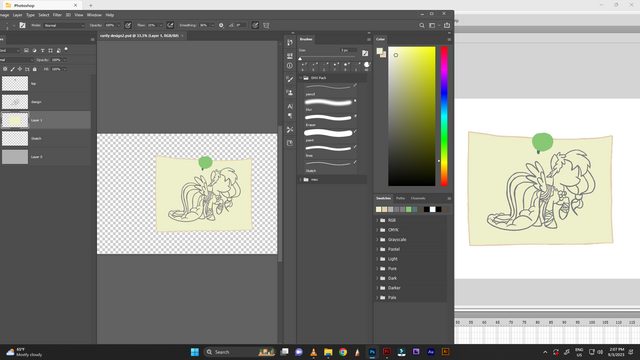640x360 pixels.
Task: Filter layers by shape layer icon
Action: pyautogui.click(x=51, y=50)
